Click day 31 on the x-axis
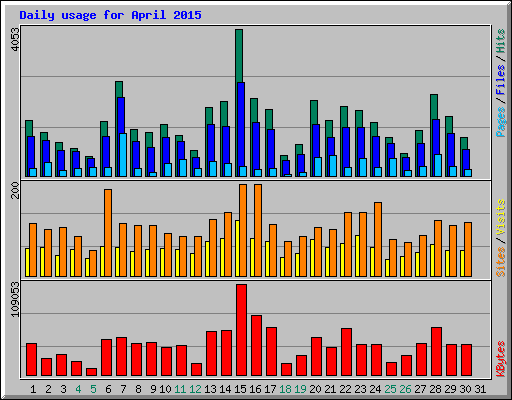 pos(480,389)
